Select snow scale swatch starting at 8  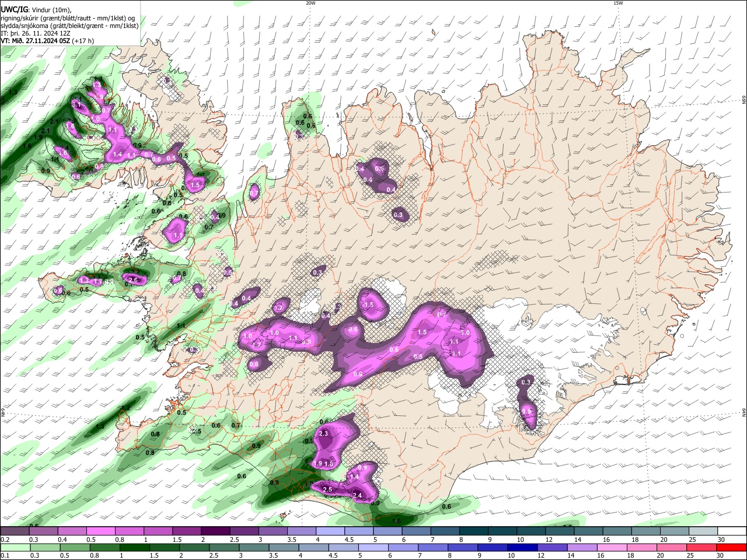(474, 531)
